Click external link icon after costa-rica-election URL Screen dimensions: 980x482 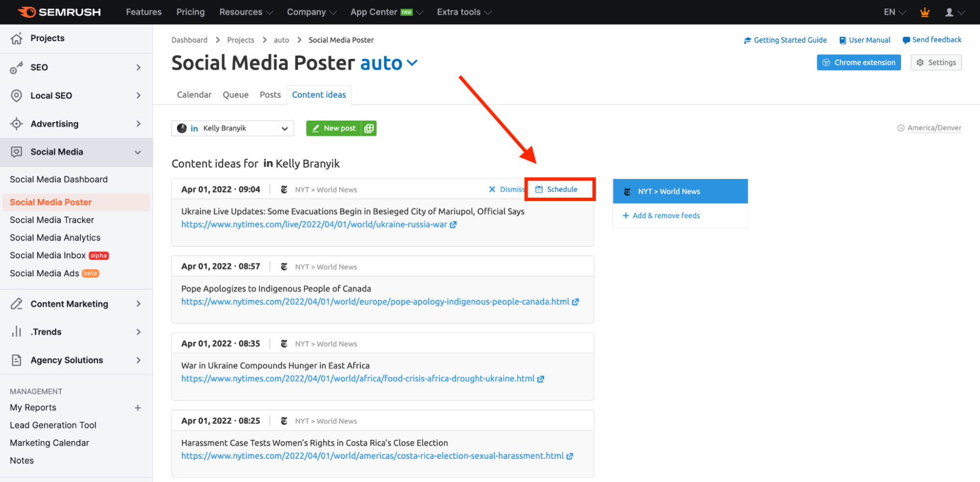[570, 456]
